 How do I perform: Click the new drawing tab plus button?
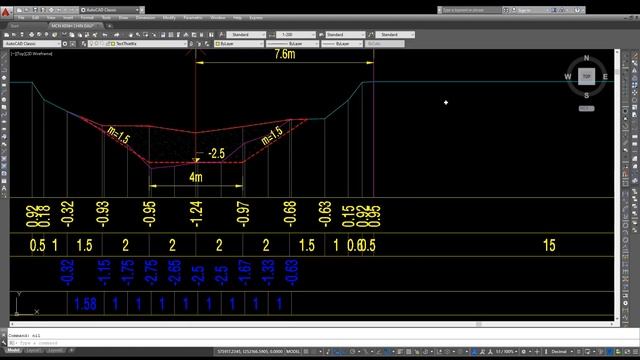click(109, 26)
